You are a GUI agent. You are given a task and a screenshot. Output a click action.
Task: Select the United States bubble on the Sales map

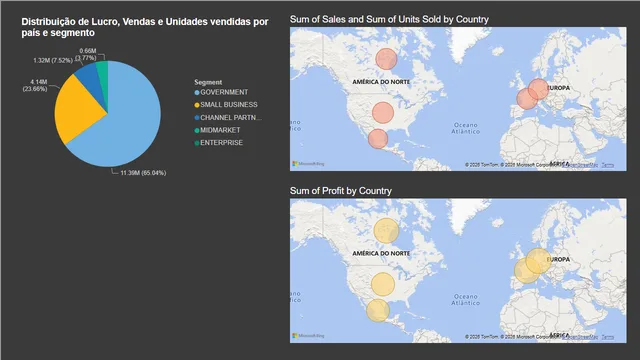click(383, 113)
